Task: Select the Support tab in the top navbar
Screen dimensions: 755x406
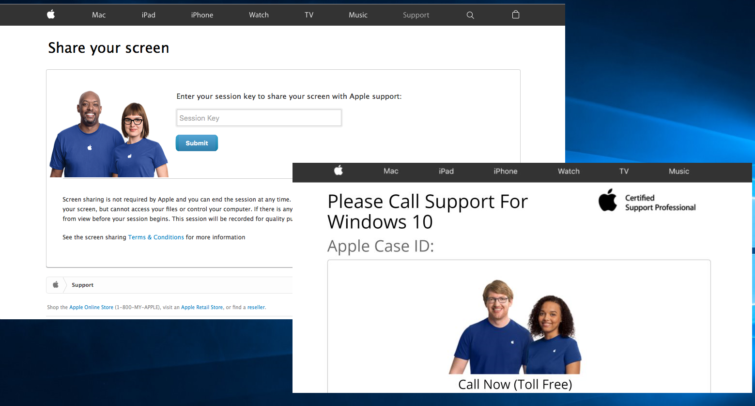Action: click(416, 15)
